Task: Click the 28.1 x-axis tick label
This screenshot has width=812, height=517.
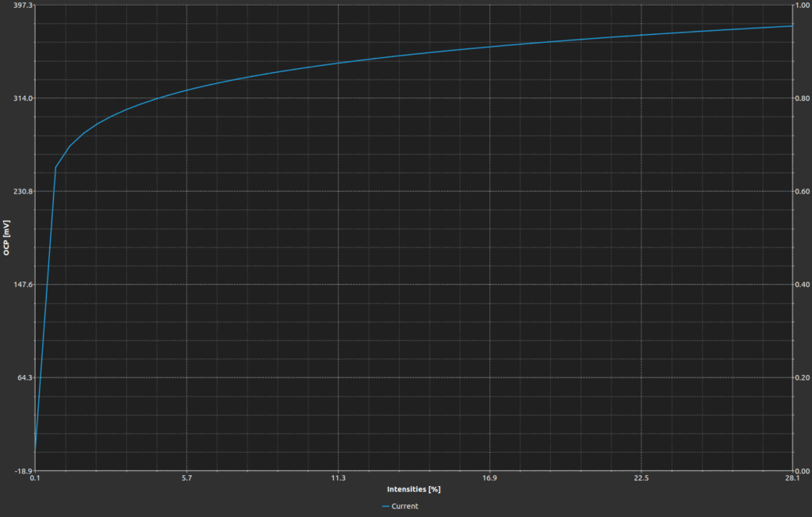Action: coord(792,478)
